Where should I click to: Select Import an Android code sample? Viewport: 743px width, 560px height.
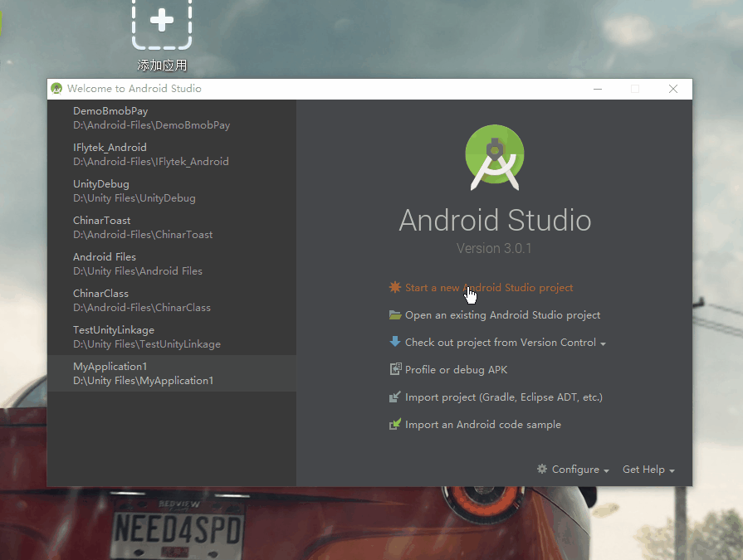483,425
